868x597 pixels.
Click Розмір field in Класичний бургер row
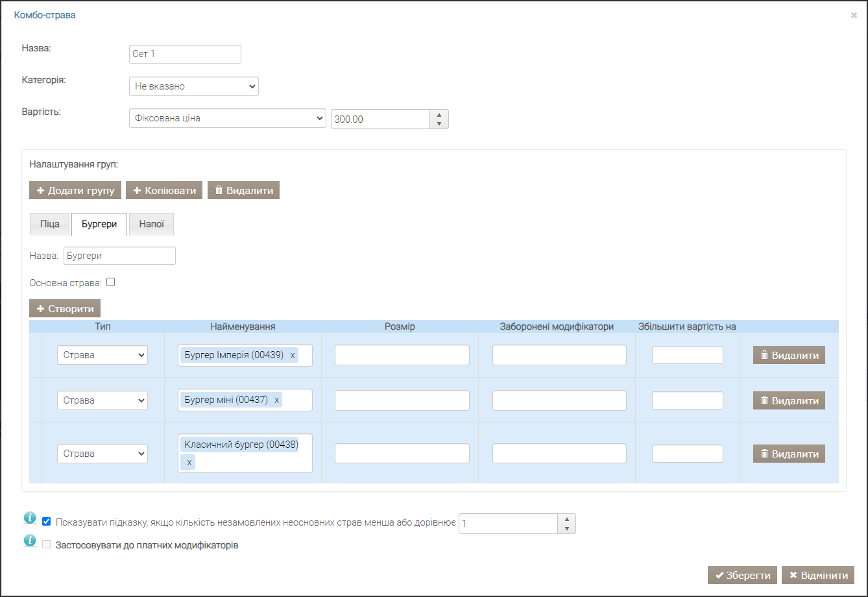click(402, 454)
